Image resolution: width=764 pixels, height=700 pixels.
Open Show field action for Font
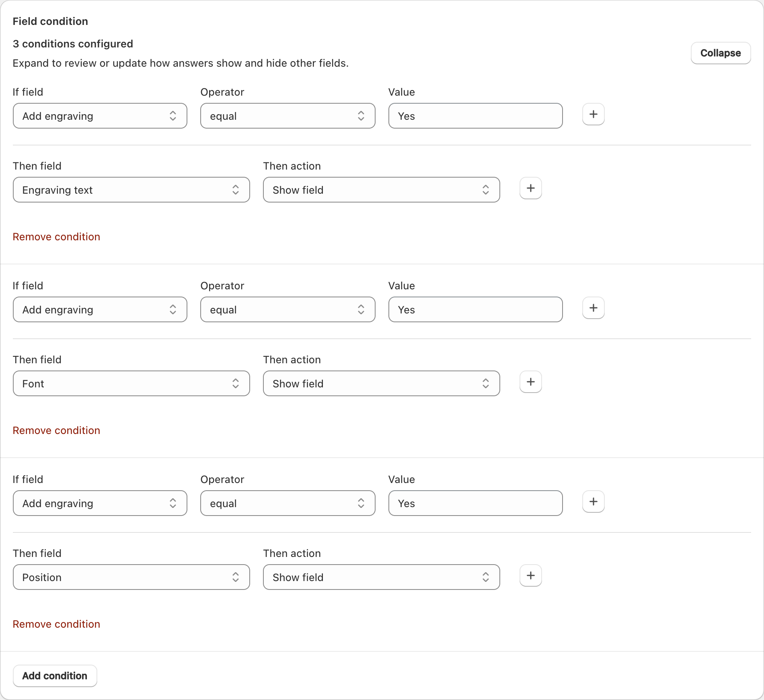382,383
